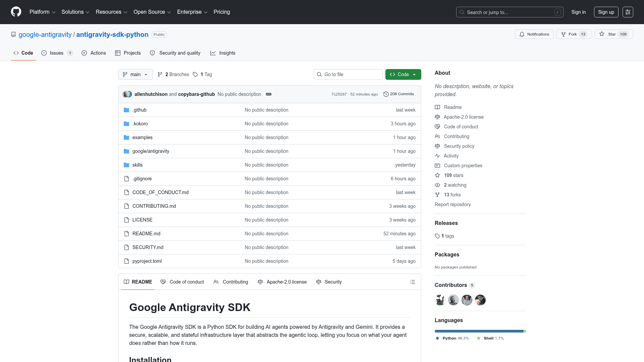The image size is (644, 362).
Task: Click the .gitignore file icon
Action: pyautogui.click(x=126, y=179)
